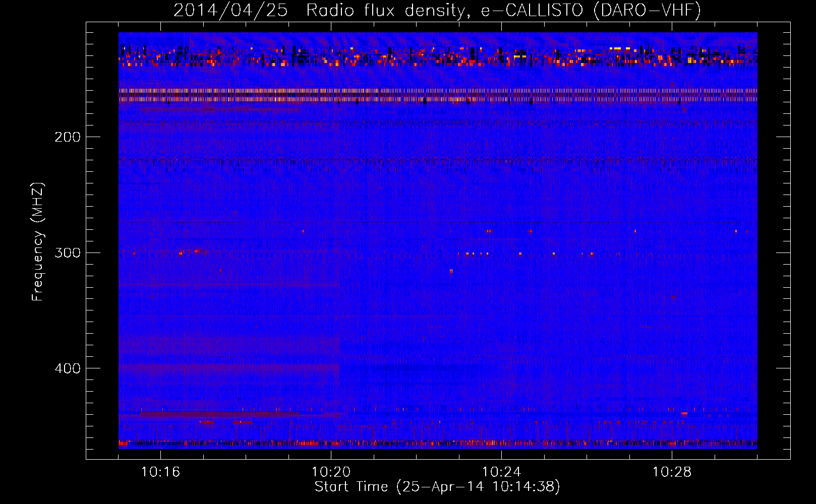816x504 pixels.
Task: Click the 10:16 time tick label
Action: coord(160,472)
